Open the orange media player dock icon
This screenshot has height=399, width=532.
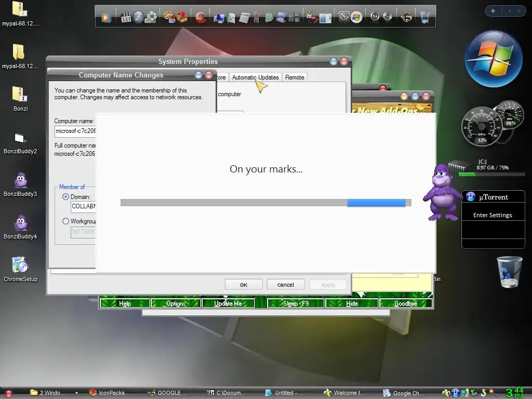tap(106, 18)
